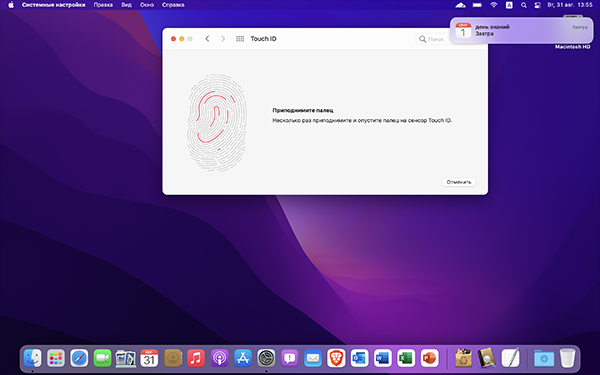Show all preferences grid icon
This screenshot has width=600, height=375.
pyautogui.click(x=240, y=39)
